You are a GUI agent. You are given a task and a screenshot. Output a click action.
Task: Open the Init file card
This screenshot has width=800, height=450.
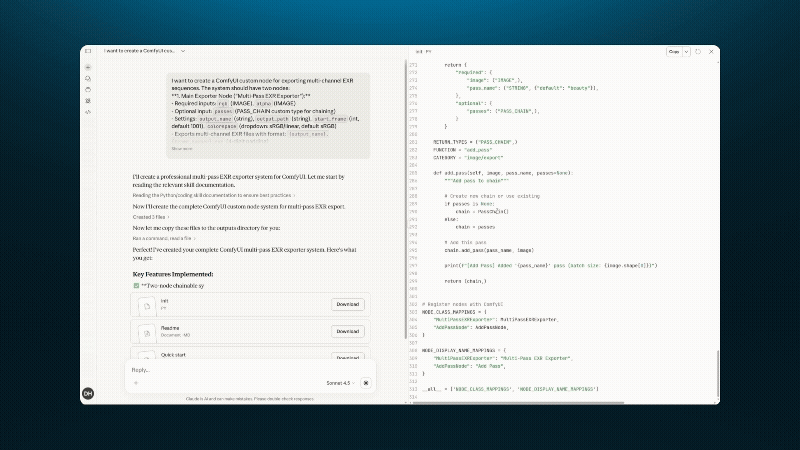click(x=250, y=305)
